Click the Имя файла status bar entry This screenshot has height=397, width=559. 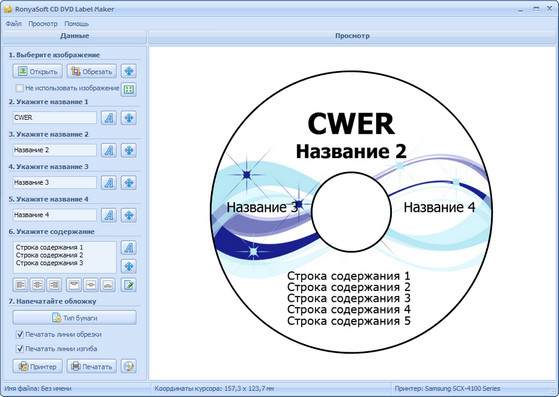38,388
